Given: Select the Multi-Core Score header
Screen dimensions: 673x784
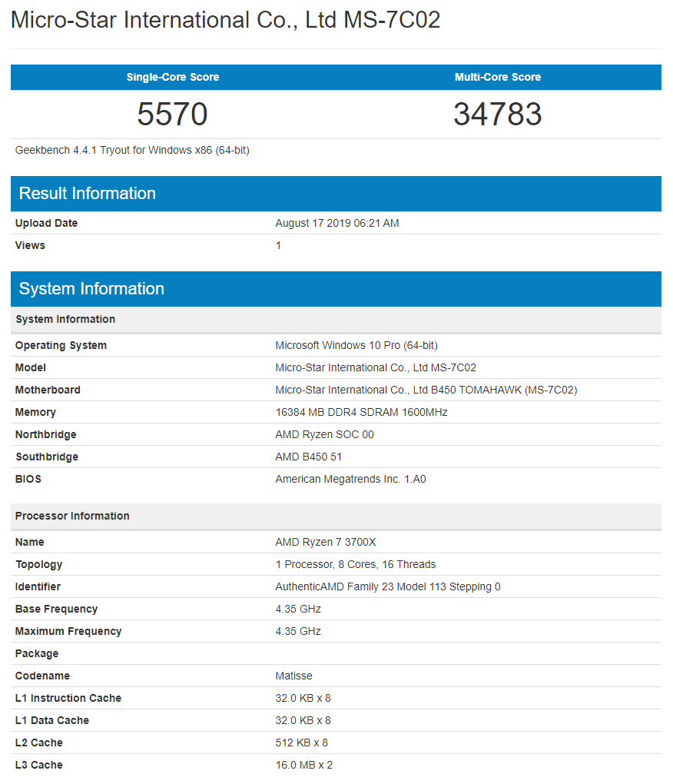Looking at the screenshot, I should click(x=498, y=77).
